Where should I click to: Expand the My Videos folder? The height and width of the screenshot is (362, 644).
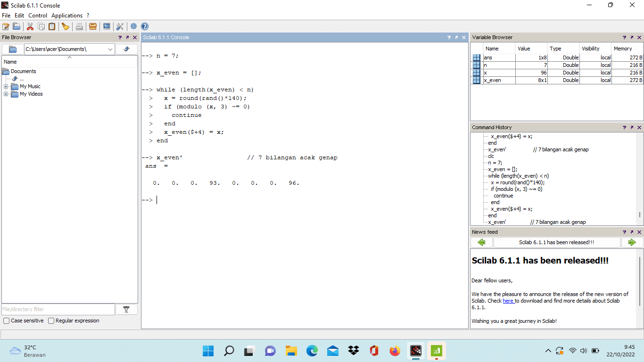pos(6,94)
